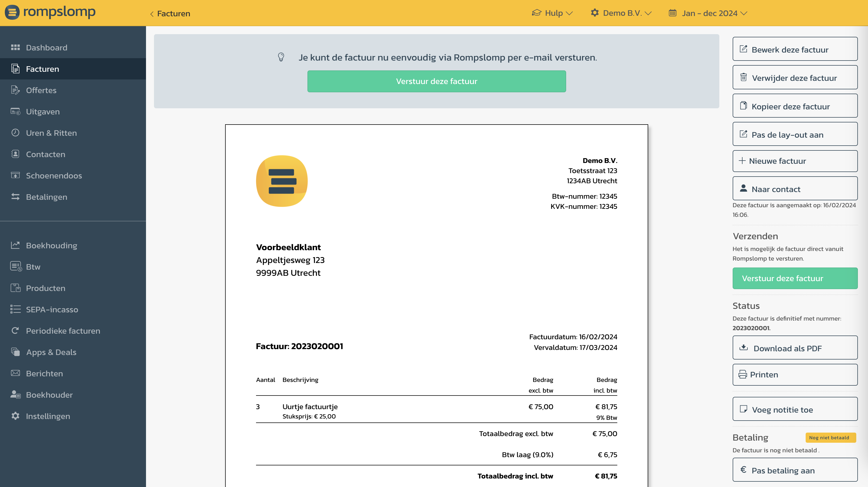Open Uitgaven via the expenses icon
The width and height of the screenshot is (868, 487).
tap(15, 111)
